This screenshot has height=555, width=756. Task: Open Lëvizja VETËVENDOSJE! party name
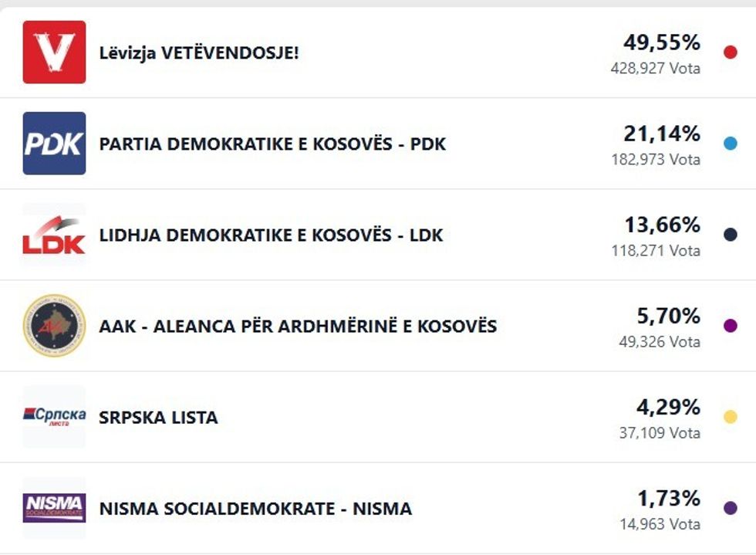(x=199, y=53)
